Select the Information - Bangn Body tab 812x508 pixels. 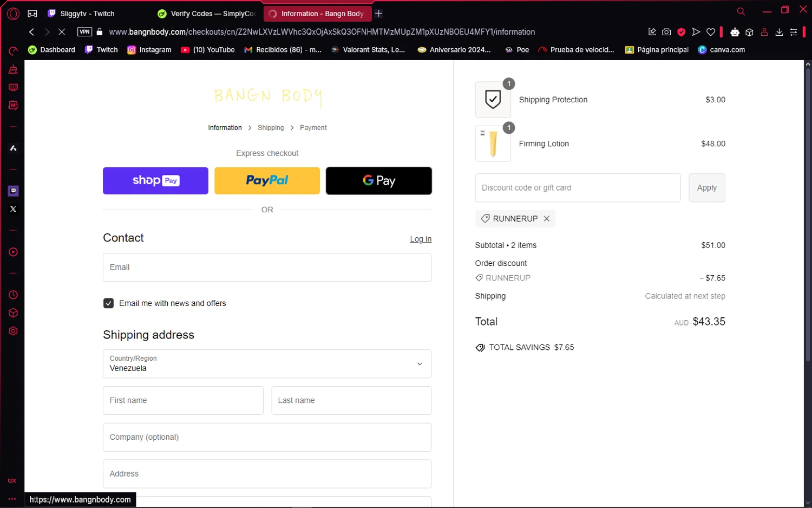(x=317, y=14)
